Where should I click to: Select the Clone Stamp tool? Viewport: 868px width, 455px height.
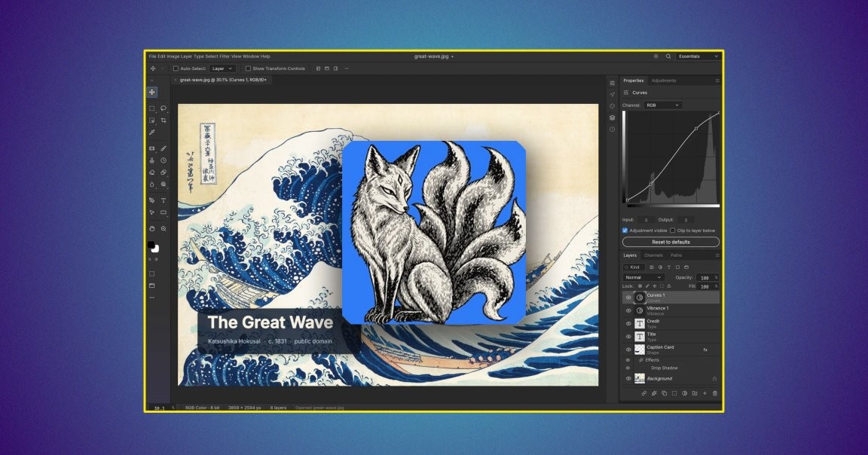pyautogui.click(x=151, y=160)
